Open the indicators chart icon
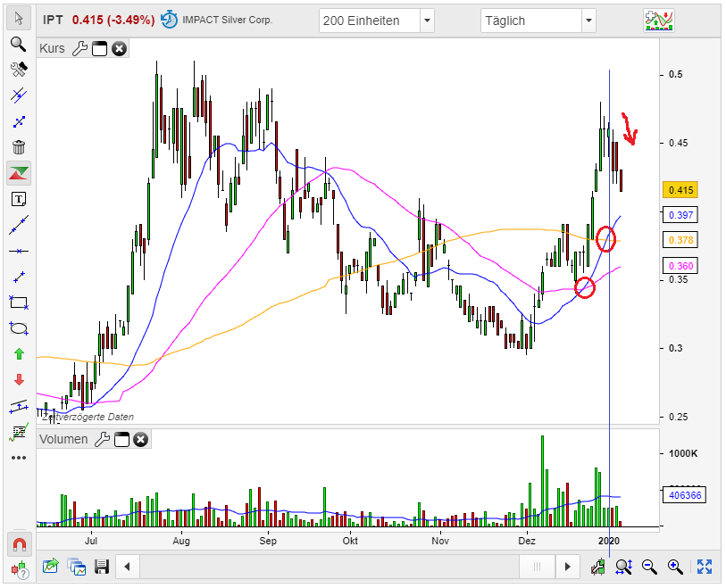The image size is (726, 588). pos(658,21)
